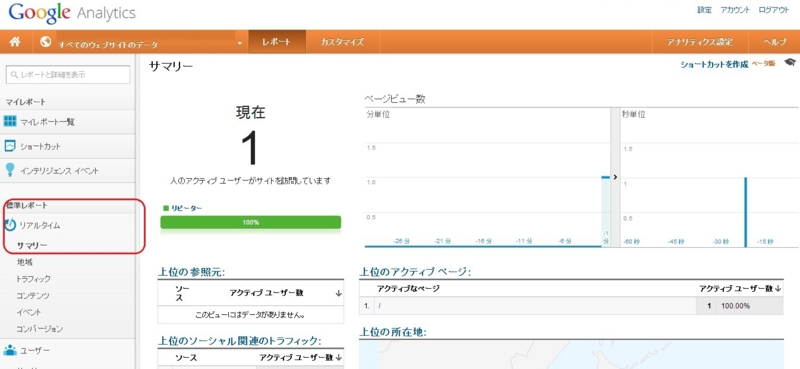
Task: Select サマリー under リアルタイム
Action: pyautogui.click(x=32, y=245)
